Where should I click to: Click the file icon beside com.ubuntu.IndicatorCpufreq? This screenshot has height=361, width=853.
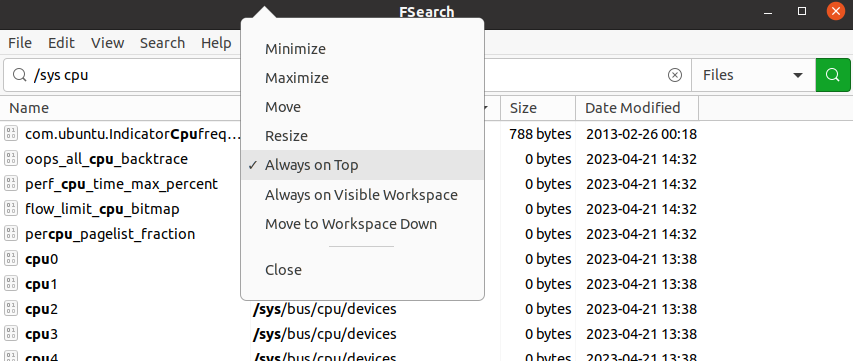pyautogui.click(x=10, y=134)
